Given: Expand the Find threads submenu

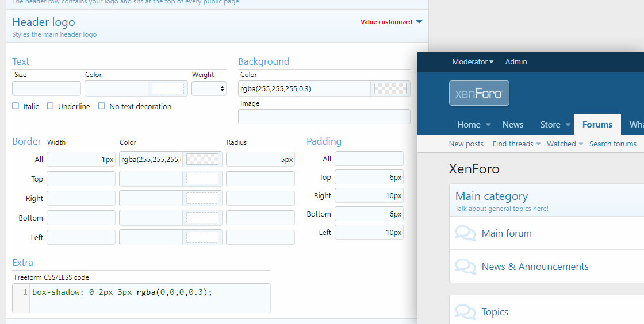Looking at the screenshot, I should (539, 144).
